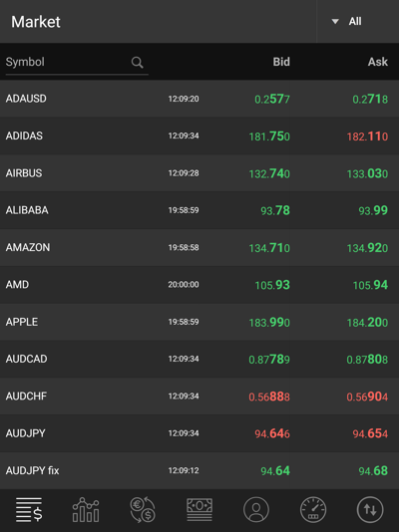Select the ADIDAS instrument row
399x532 pixels.
pyautogui.click(x=199, y=136)
